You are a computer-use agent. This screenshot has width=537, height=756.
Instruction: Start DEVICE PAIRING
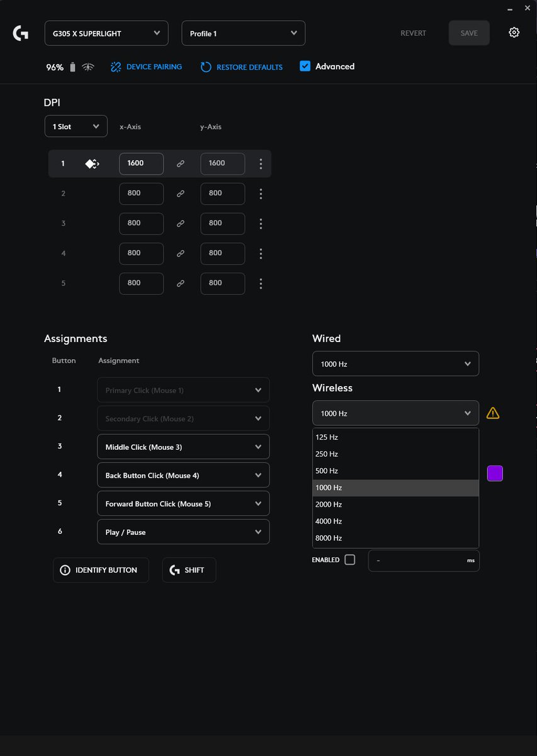click(x=146, y=67)
